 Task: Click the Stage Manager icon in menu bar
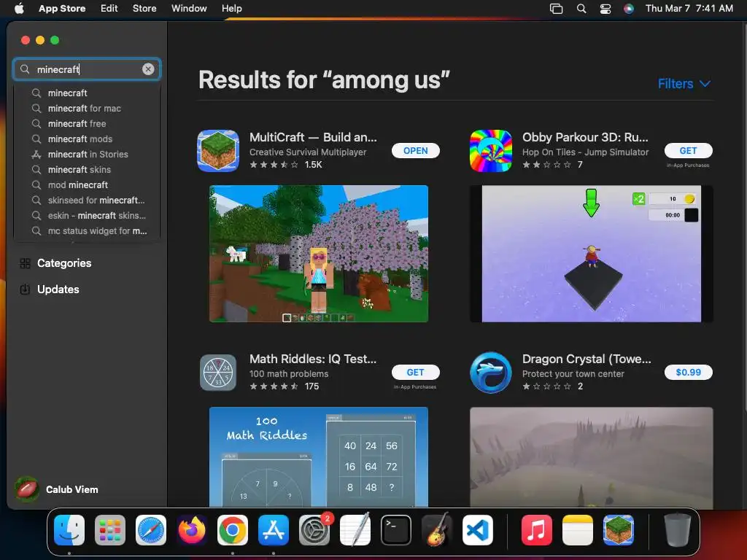(x=557, y=9)
